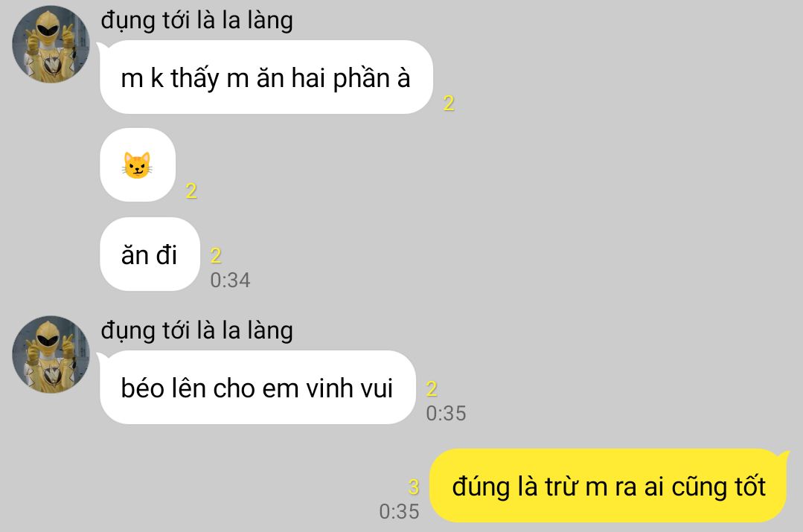The width and height of the screenshot is (803, 532).
Task: Tap unread count 2 next to cat emoji
Action: pos(191,191)
